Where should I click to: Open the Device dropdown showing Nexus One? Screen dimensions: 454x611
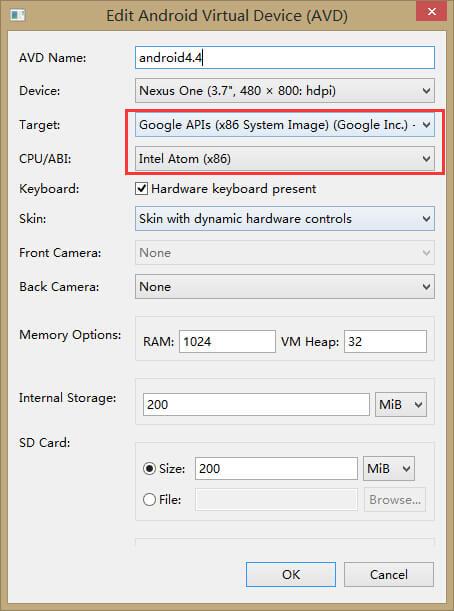click(285, 91)
